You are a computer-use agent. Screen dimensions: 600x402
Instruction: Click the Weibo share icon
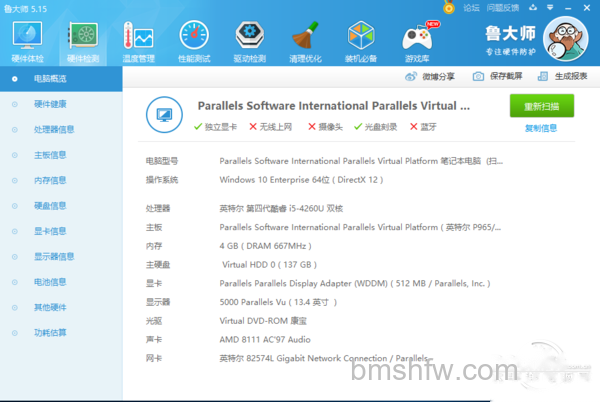[411, 76]
